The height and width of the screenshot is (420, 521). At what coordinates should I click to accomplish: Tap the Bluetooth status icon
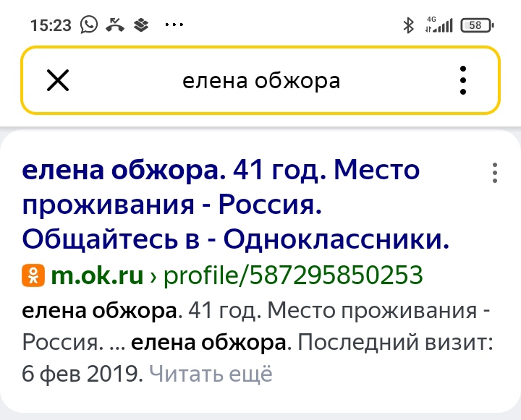point(408,25)
